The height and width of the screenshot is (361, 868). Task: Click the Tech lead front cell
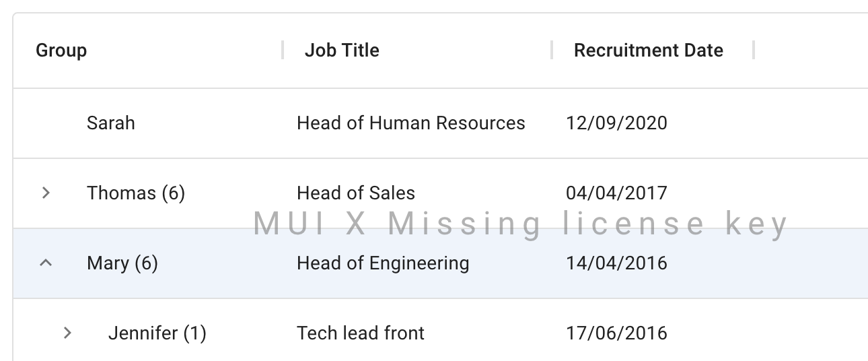[361, 333]
